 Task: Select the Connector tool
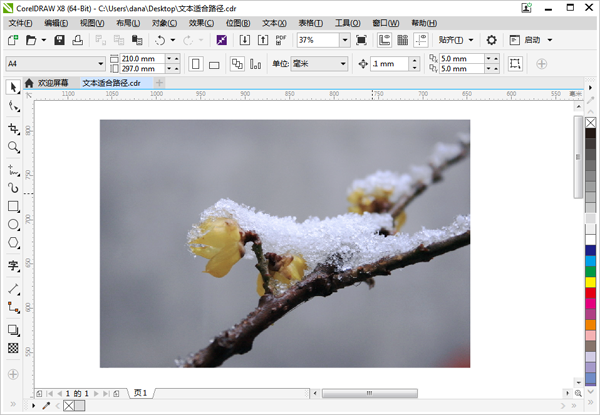pyautogui.click(x=14, y=307)
